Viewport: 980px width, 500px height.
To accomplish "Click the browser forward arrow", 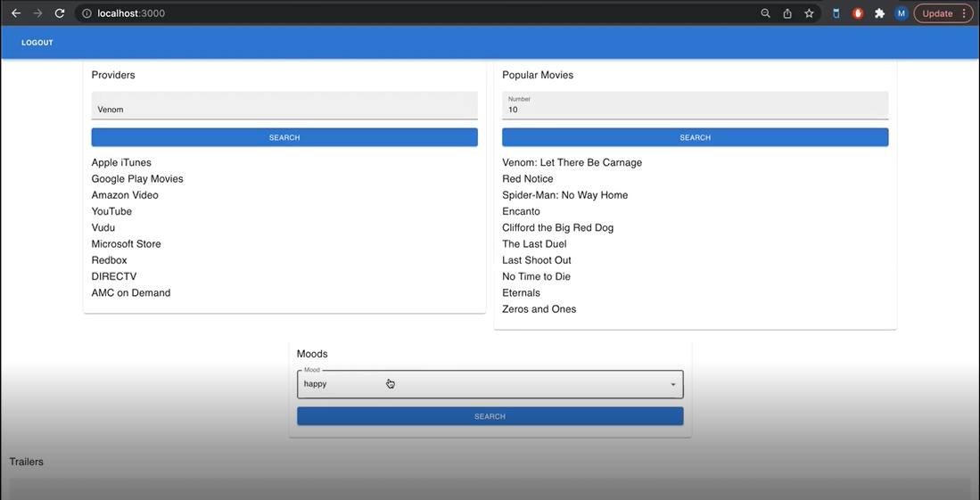I will (37, 13).
